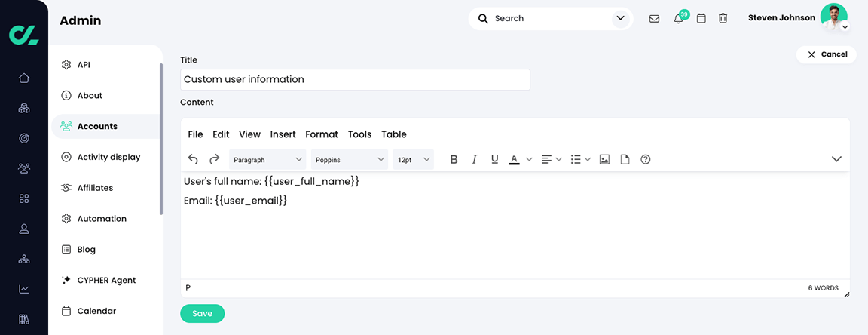Open the Poppins font family dropdown

[x=350, y=160]
